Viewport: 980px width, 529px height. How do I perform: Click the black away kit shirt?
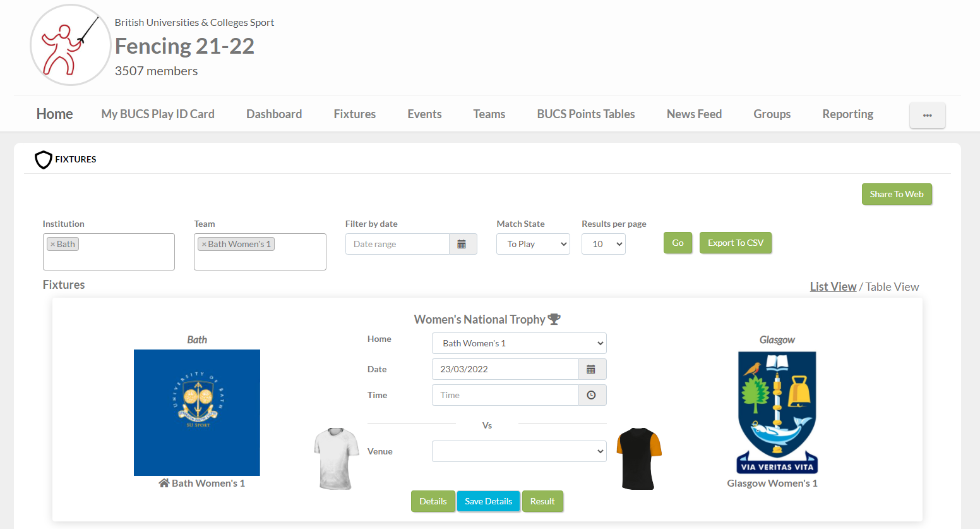638,458
